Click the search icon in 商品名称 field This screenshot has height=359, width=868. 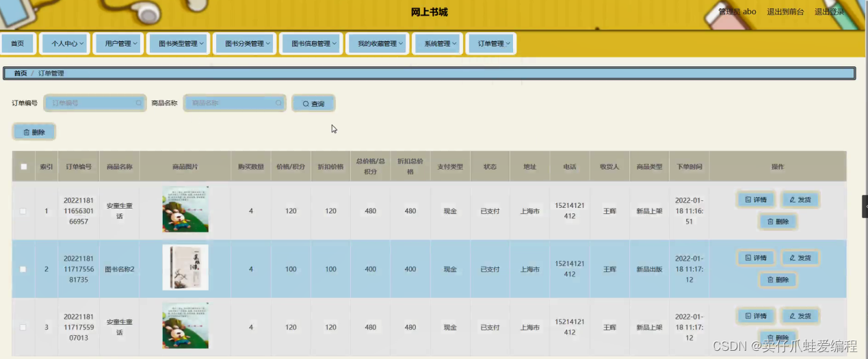point(278,103)
